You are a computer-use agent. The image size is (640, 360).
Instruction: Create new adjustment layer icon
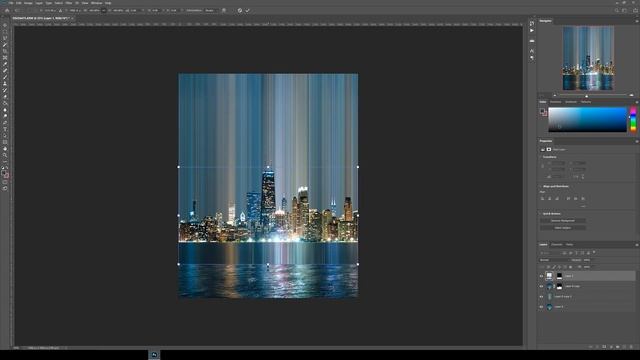(611, 347)
